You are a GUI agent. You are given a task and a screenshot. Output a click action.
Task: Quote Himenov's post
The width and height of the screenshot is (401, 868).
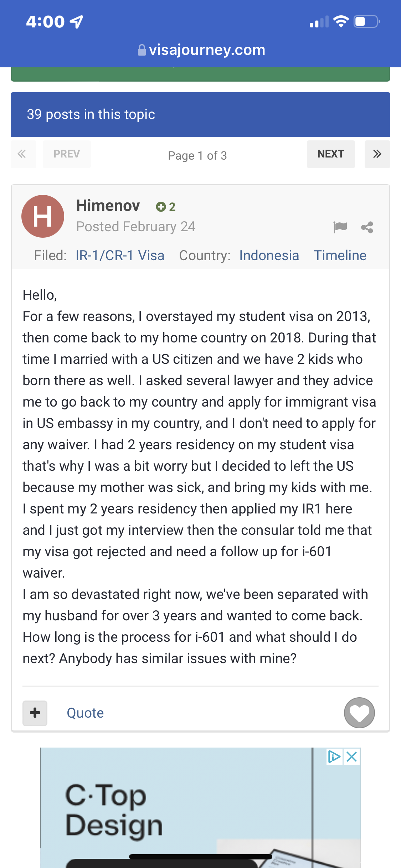tap(85, 713)
